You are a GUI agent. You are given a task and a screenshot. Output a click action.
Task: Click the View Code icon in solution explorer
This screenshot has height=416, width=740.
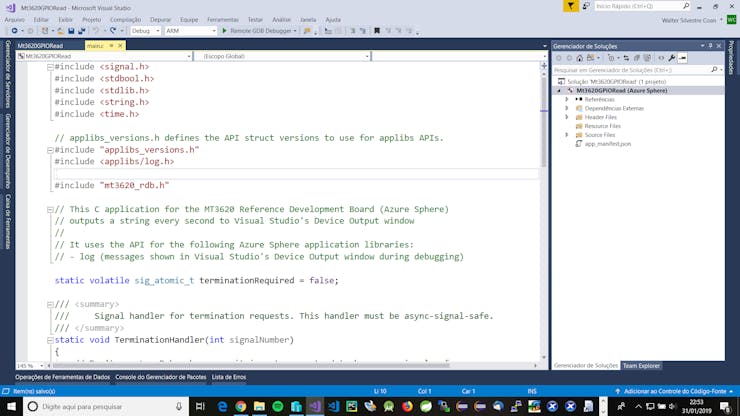(661, 58)
